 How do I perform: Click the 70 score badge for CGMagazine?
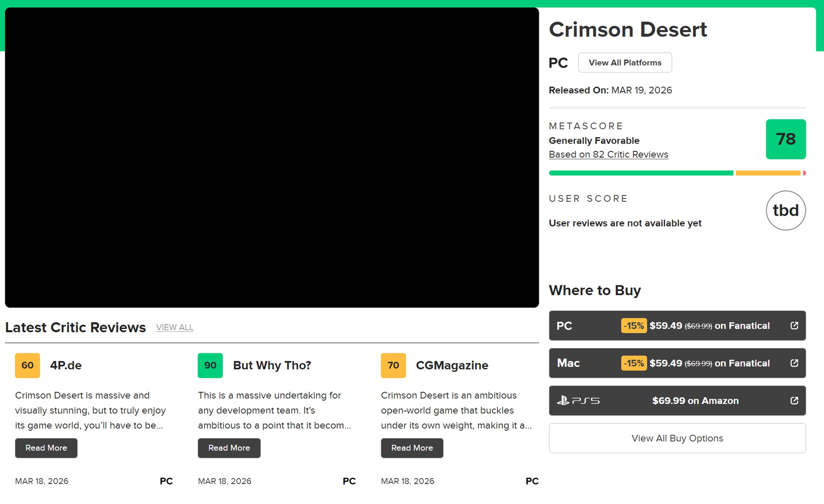(x=393, y=365)
